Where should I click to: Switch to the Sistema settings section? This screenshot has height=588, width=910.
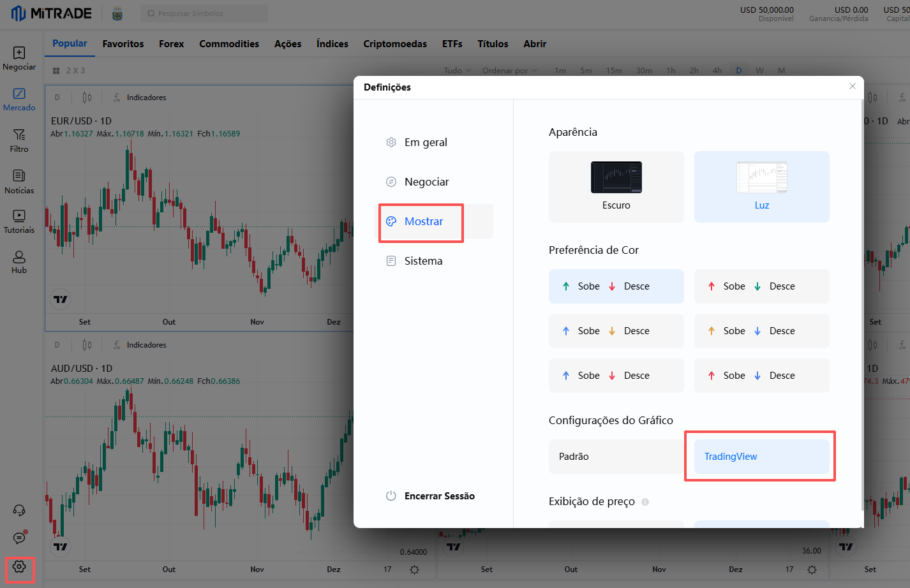[423, 261]
